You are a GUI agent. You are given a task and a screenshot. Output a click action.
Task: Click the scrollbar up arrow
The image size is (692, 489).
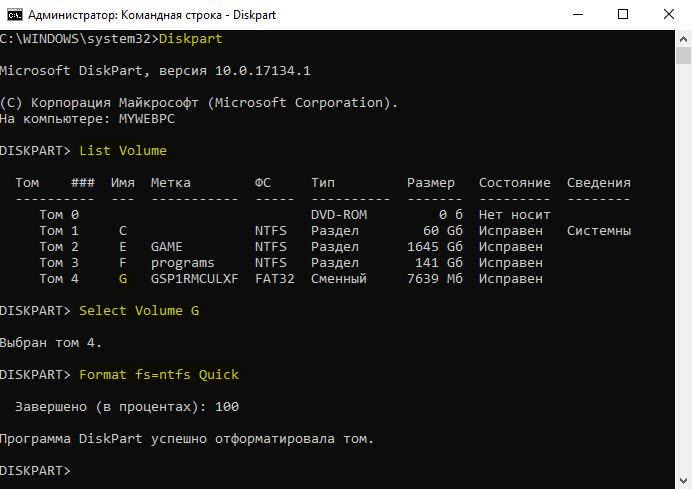(x=683, y=39)
